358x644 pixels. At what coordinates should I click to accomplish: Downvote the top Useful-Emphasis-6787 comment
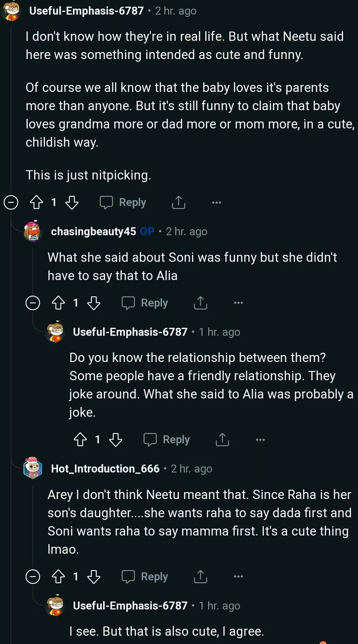click(72, 202)
